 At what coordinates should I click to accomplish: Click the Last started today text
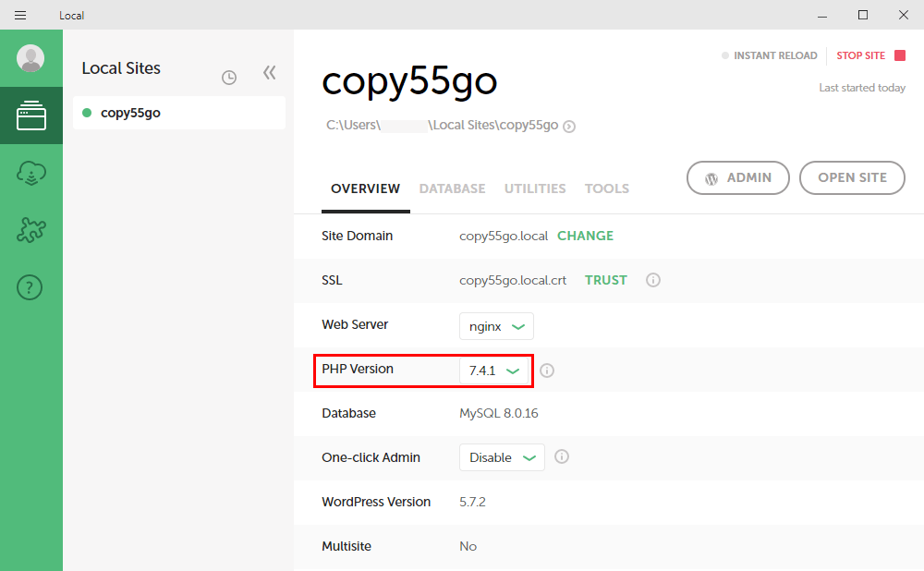pyautogui.click(x=861, y=88)
